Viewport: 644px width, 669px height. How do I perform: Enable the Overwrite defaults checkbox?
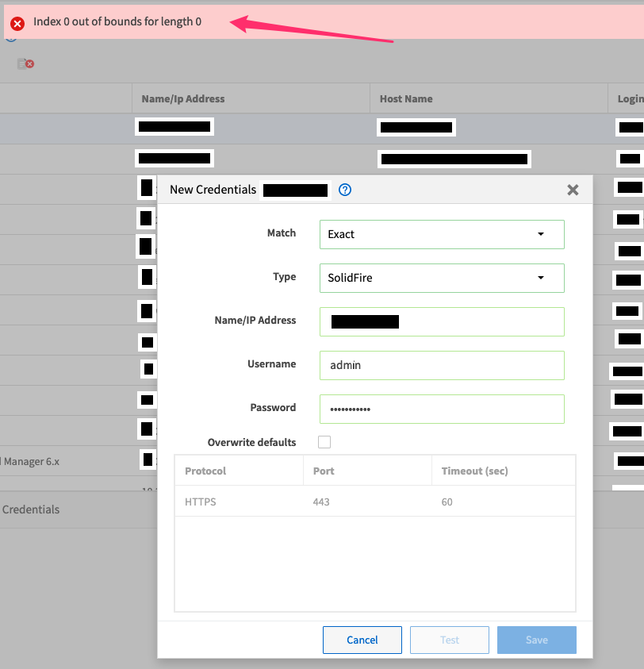324,442
